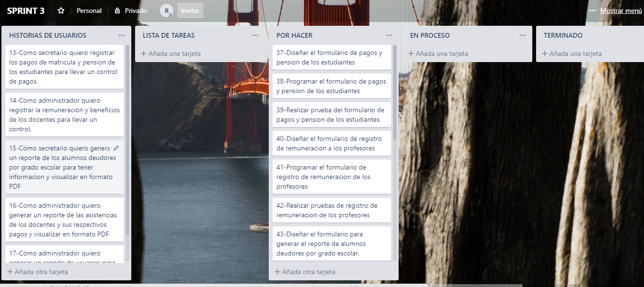Click the lock icon next to Privado

(117, 11)
